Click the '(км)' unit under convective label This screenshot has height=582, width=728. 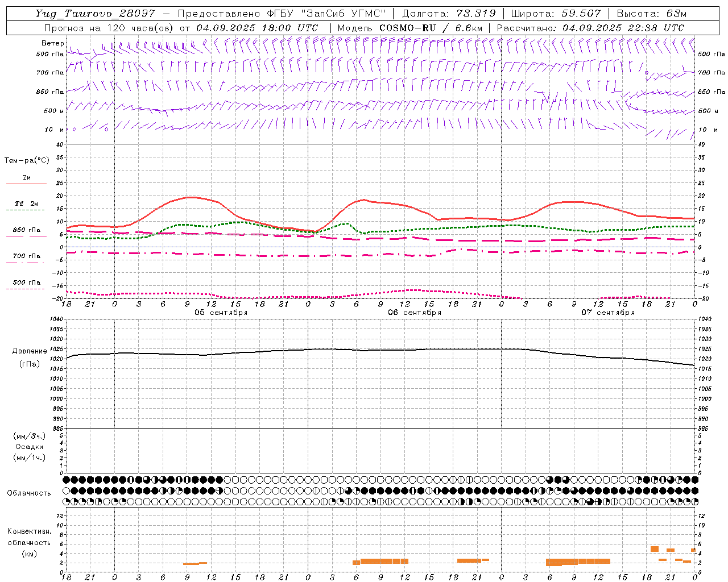29,553
